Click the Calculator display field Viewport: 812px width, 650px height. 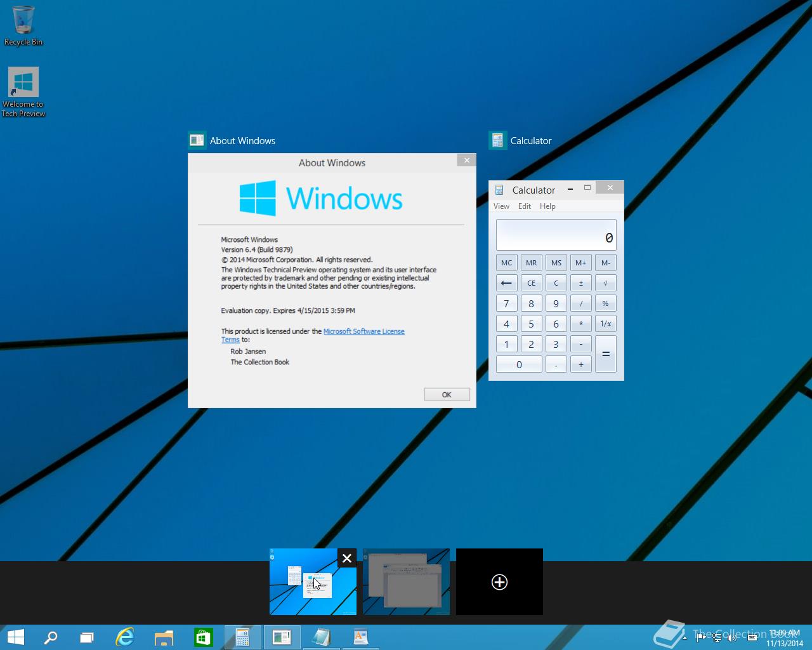[x=556, y=235]
